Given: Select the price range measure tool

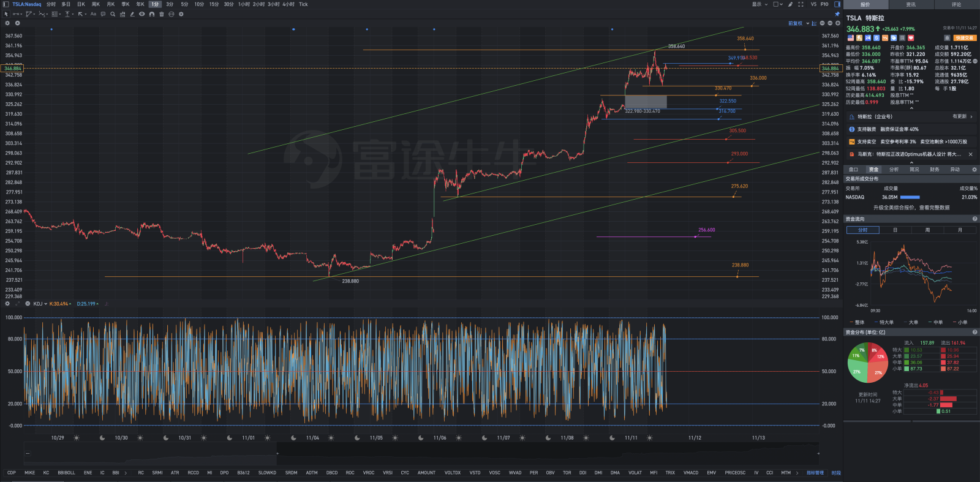Looking at the screenshot, I should pos(67,14).
